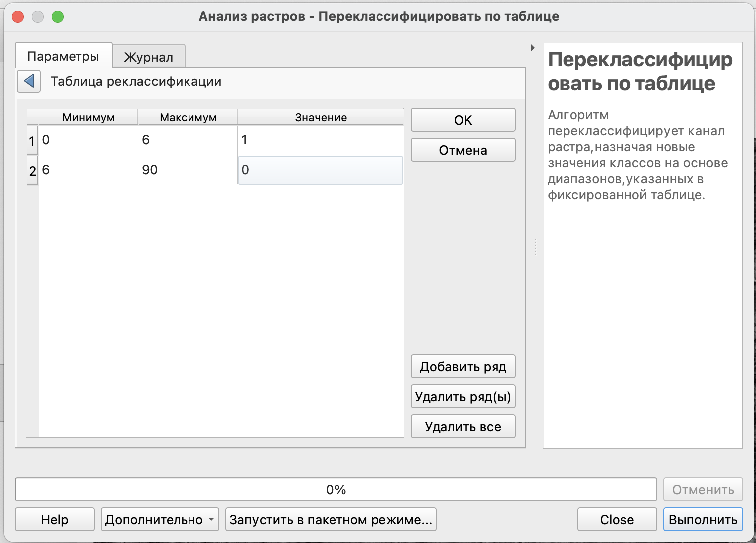Screen dimensions: 756x543
Task: Click the blue back arrow icon
Action: click(x=29, y=81)
